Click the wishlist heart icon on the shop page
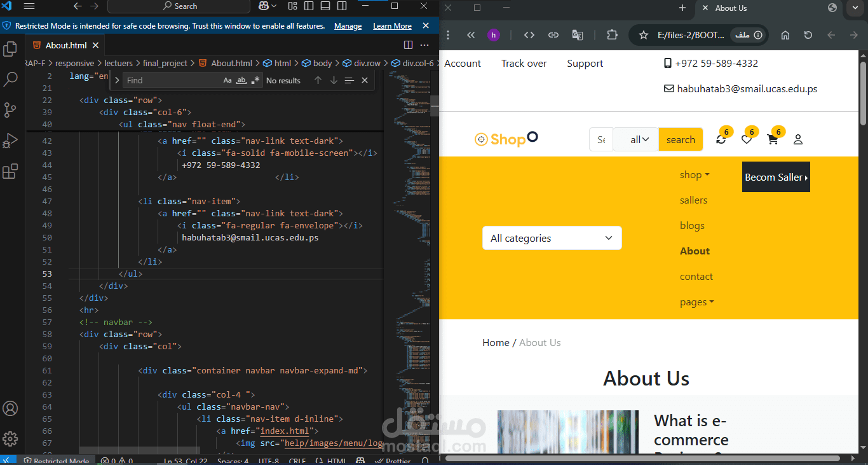Image resolution: width=868 pixels, height=465 pixels. point(747,139)
